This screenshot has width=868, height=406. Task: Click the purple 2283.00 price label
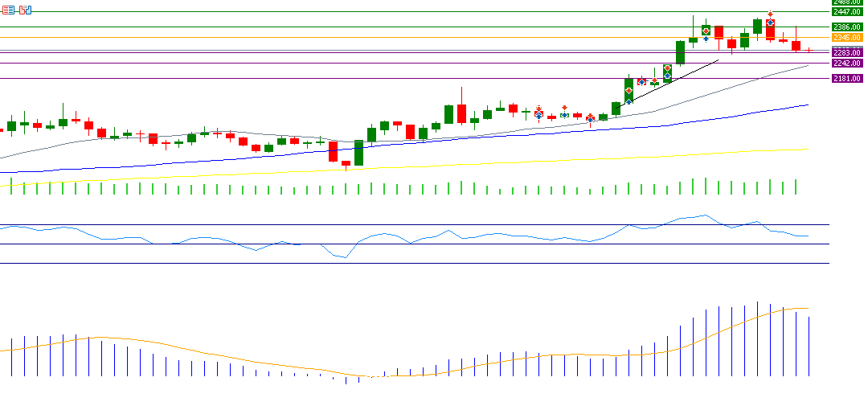click(847, 53)
